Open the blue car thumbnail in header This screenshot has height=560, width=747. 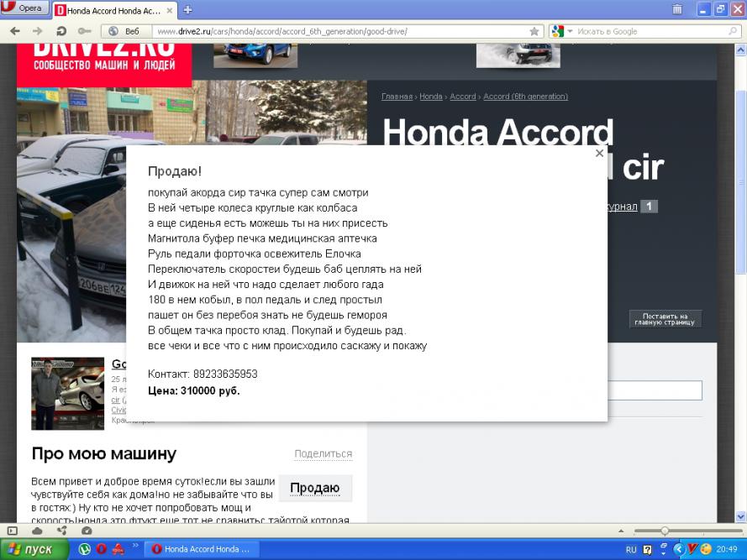pos(255,55)
